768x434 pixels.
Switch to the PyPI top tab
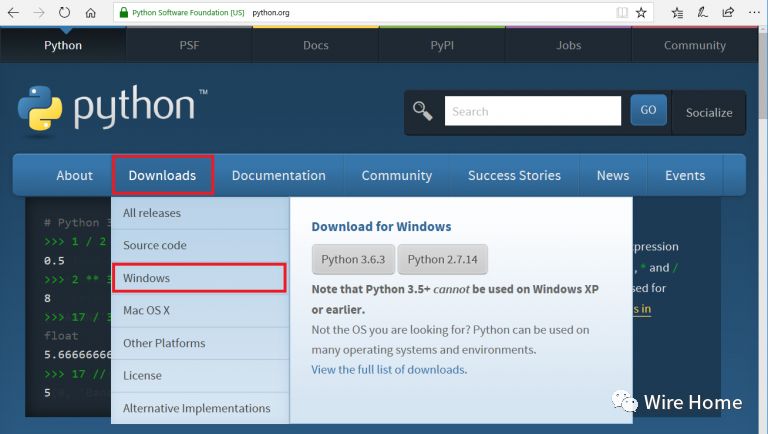(442, 45)
